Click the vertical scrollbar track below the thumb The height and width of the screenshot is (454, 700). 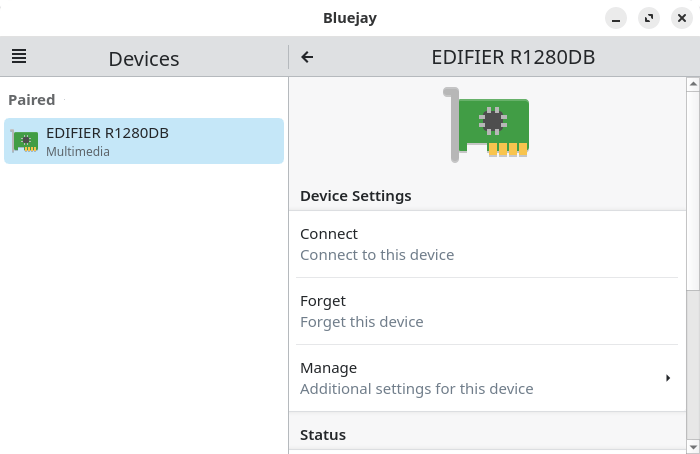(x=693, y=366)
